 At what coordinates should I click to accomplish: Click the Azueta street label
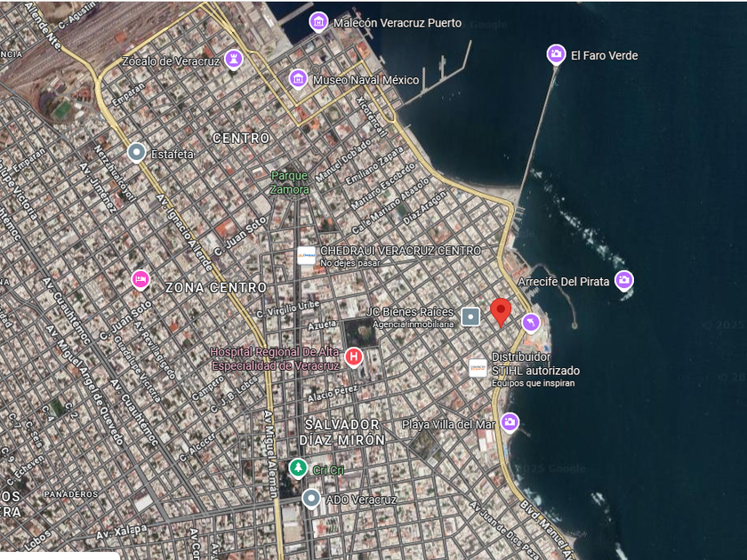pyautogui.click(x=322, y=325)
